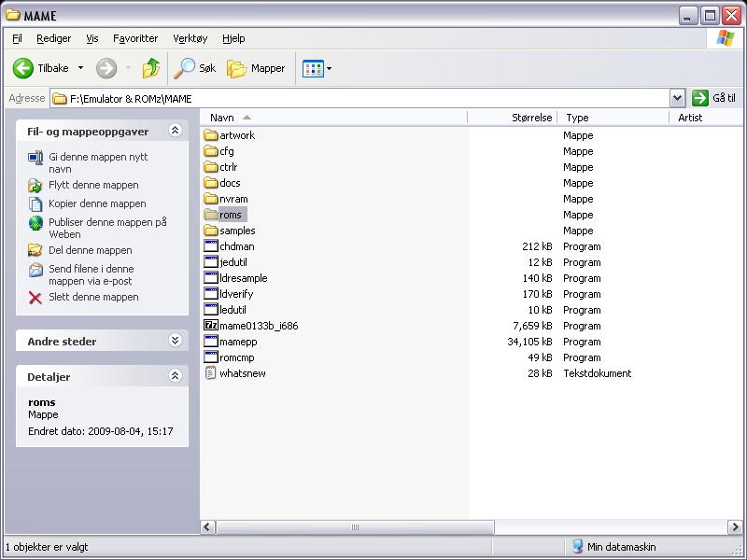Sort by the Navn column header

coord(333,118)
